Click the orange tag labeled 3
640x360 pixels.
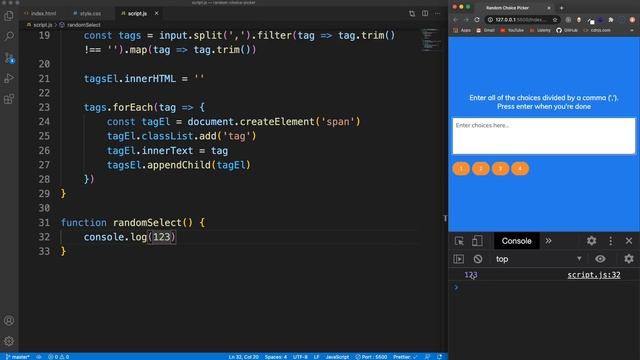click(x=500, y=169)
